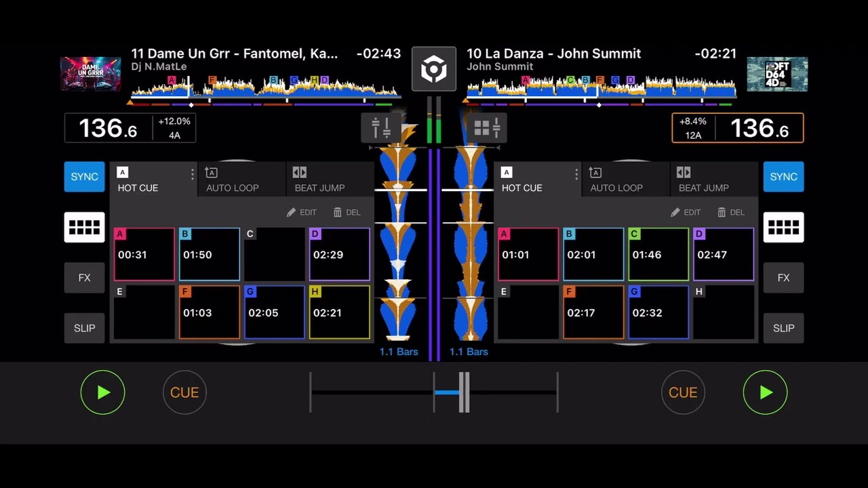Open the pads and mixer layout icon
This screenshot has width=868, height=488.
coord(487,127)
